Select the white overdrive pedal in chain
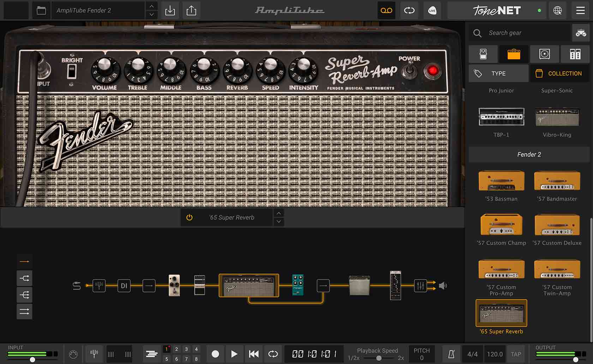This screenshot has width=593, height=364. [x=174, y=285]
